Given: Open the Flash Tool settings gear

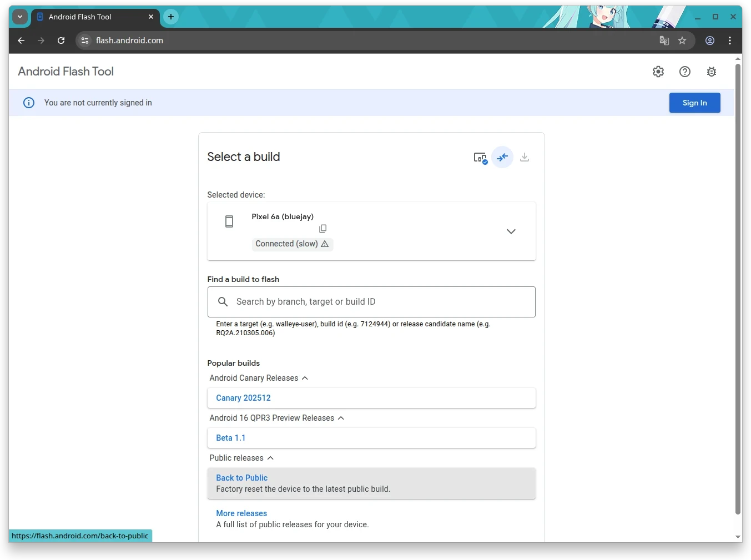Looking at the screenshot, I should 658,72.
